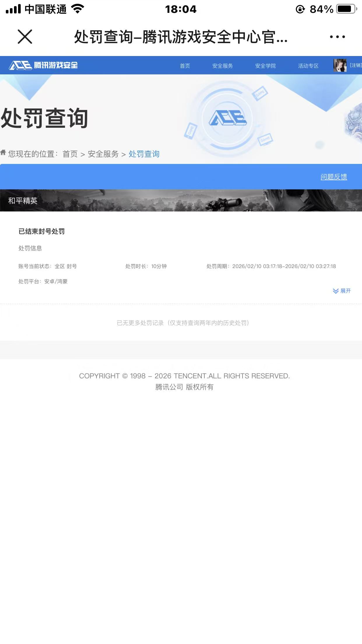
Task: Tap the battery icon in status bar
Action: (x=347, y=9)
